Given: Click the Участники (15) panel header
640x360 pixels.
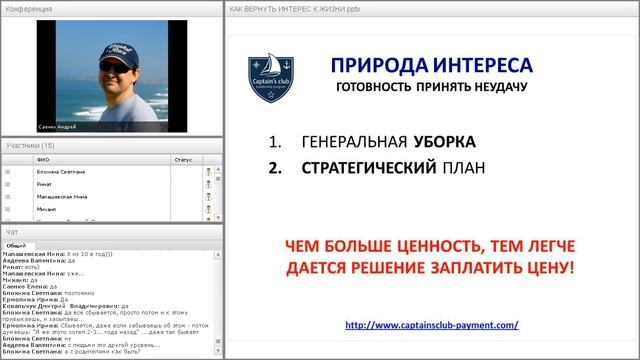Looking at the screenshot, I should [112, 146].
